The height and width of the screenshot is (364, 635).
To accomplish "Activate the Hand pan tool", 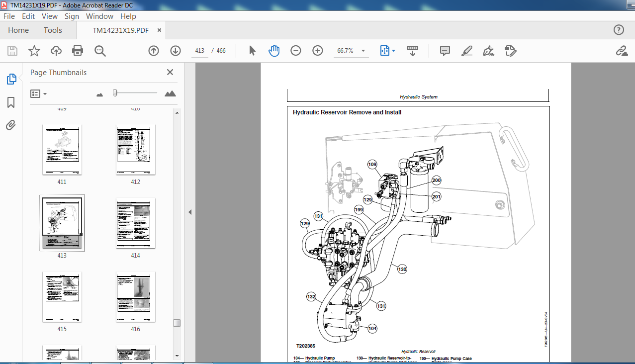I will tap(274, 51).
